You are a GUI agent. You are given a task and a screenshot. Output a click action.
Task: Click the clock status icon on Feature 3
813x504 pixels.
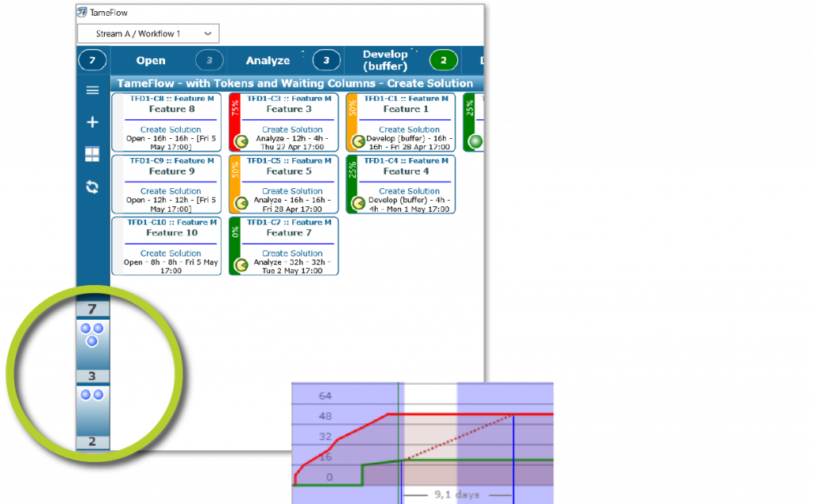(x=241, y=141)
